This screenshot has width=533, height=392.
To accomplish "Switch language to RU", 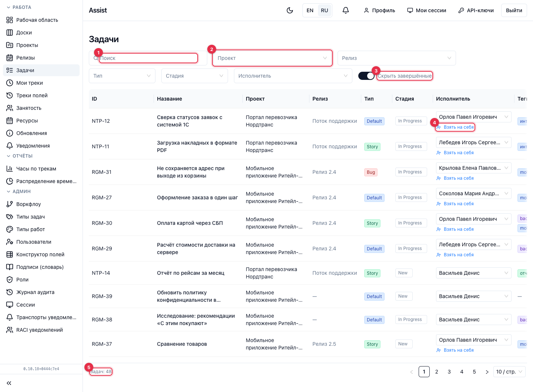I will click(x=325, y=10).
